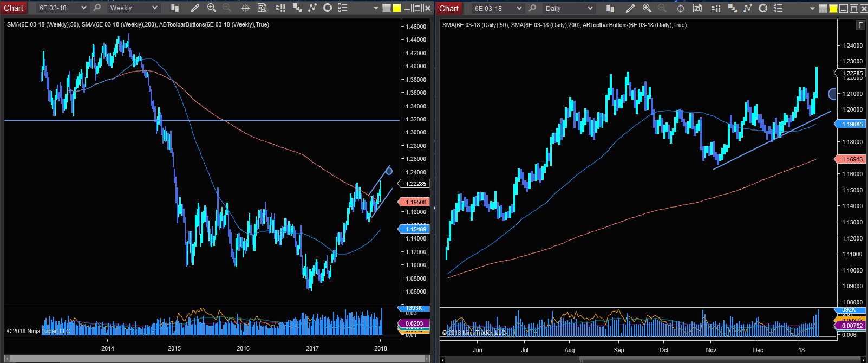The image size is (868, 363).
Task: Select crosshair cursor in Daily chart
Action: pyautogui.click(x=681, y=8)
